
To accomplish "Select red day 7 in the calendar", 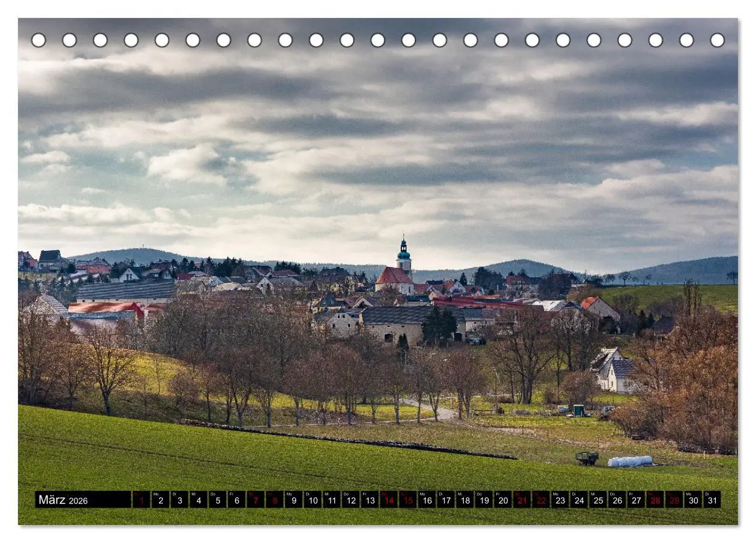I will pos(256,500).
